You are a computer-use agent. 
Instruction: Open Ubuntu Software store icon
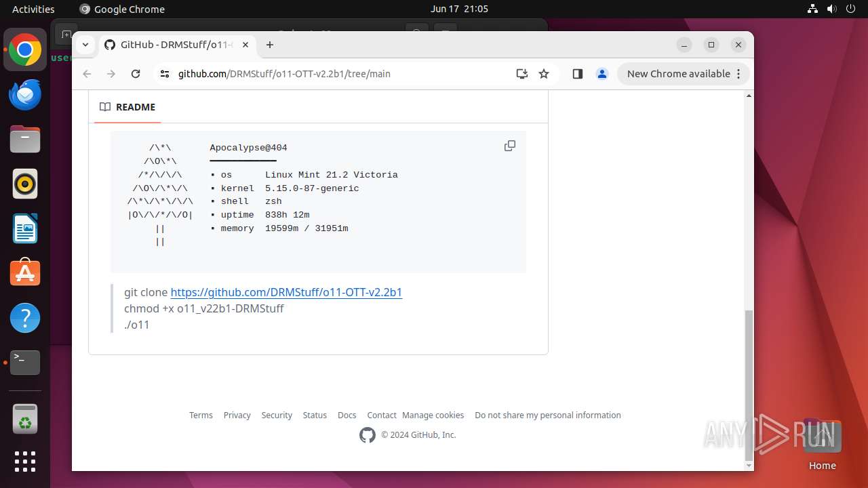pos(25,273)
